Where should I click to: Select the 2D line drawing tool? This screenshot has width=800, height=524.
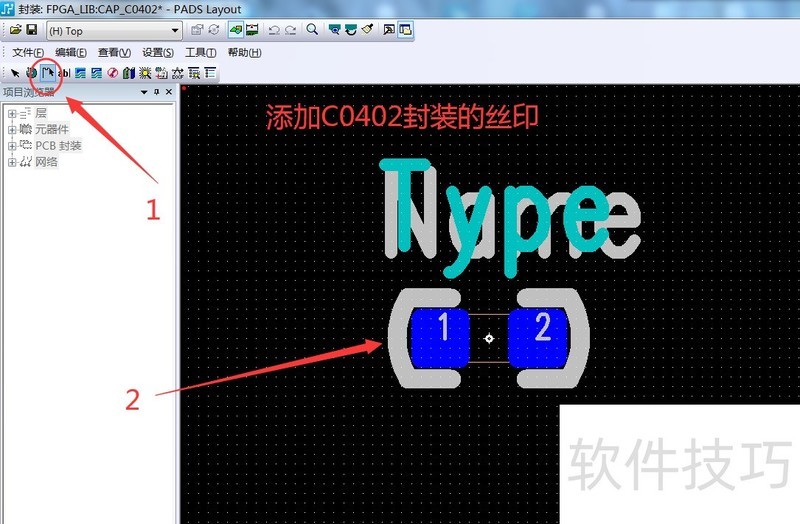tap(47, 72)
